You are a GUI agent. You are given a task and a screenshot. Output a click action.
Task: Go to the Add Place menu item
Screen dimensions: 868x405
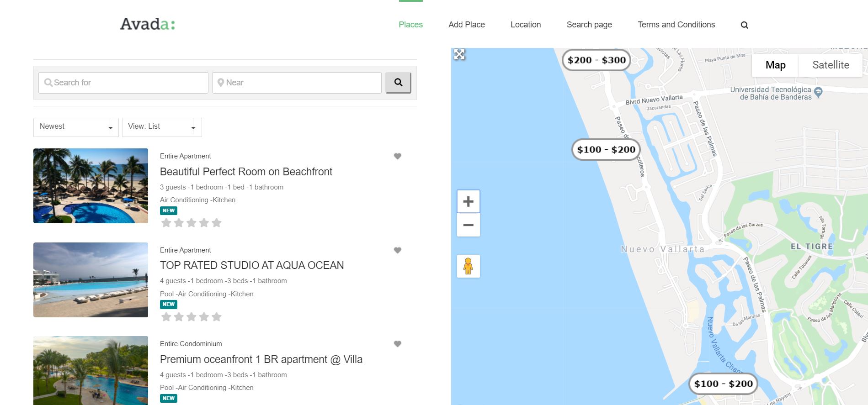coord(467,25)
